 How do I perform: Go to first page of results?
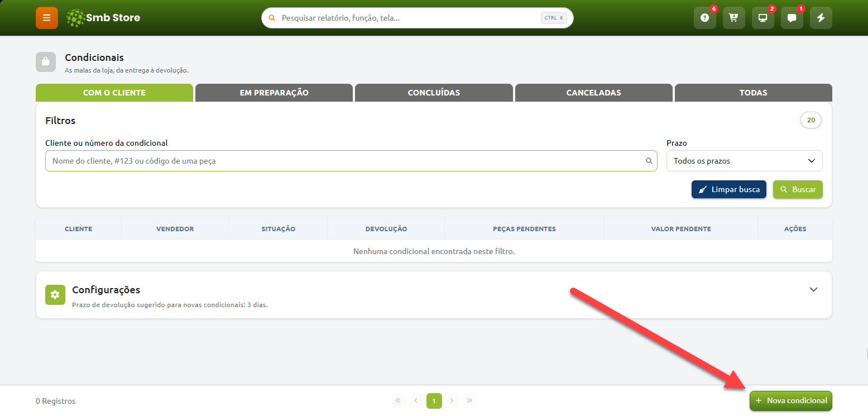pyautogui.click(x=398, y=400)
